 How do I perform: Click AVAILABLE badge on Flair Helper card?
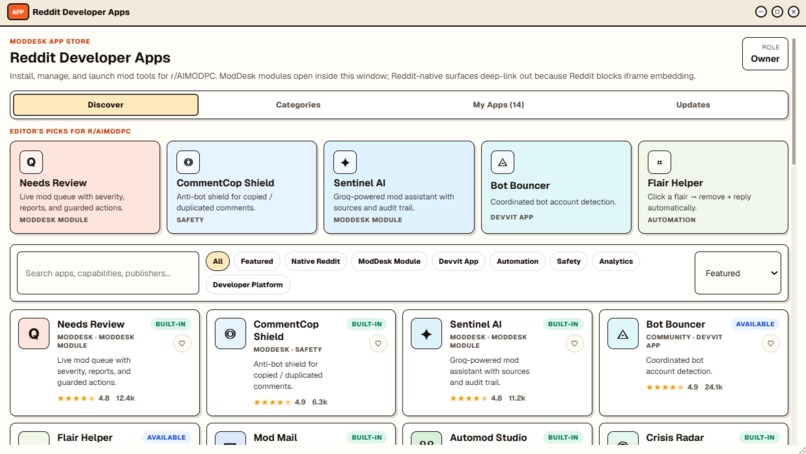click(x=166, y=437)
